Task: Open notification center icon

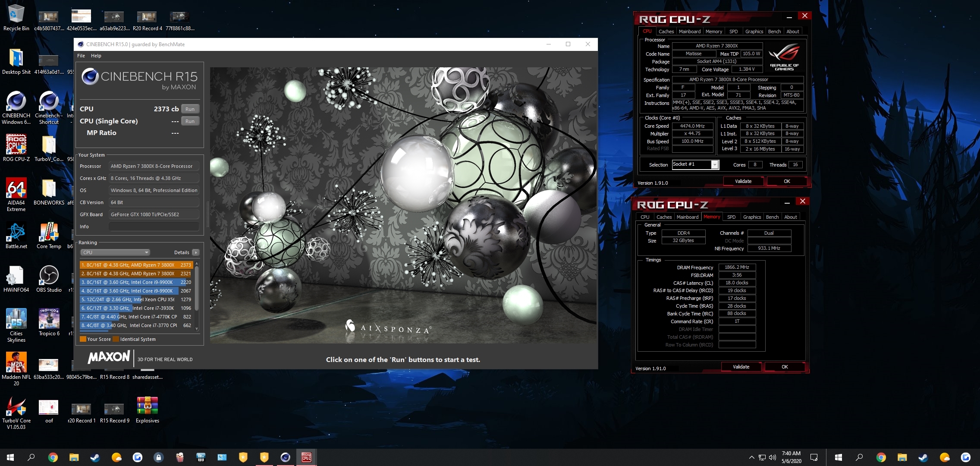Action: [814, 457]
